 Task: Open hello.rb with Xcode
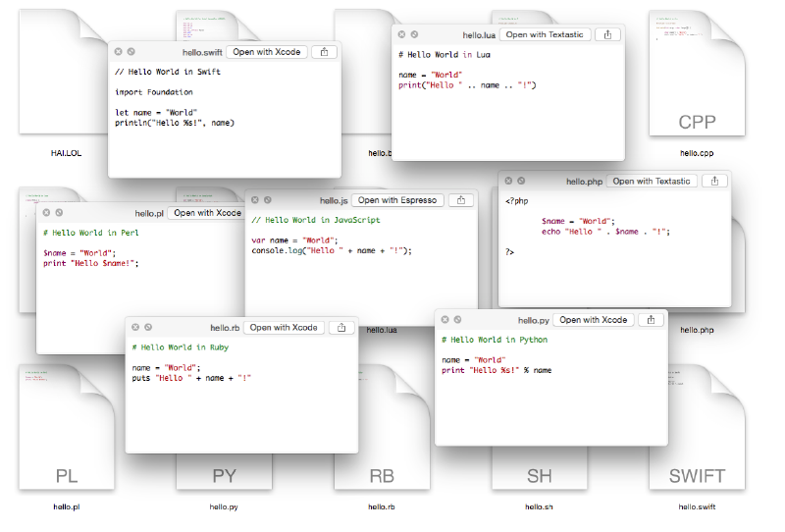[x=283, y=328]
